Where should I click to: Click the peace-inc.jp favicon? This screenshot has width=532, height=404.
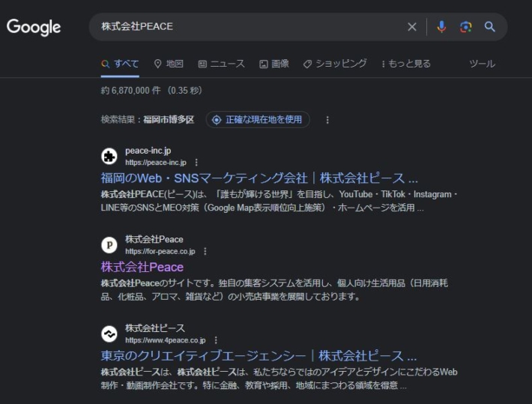(109, 156)
